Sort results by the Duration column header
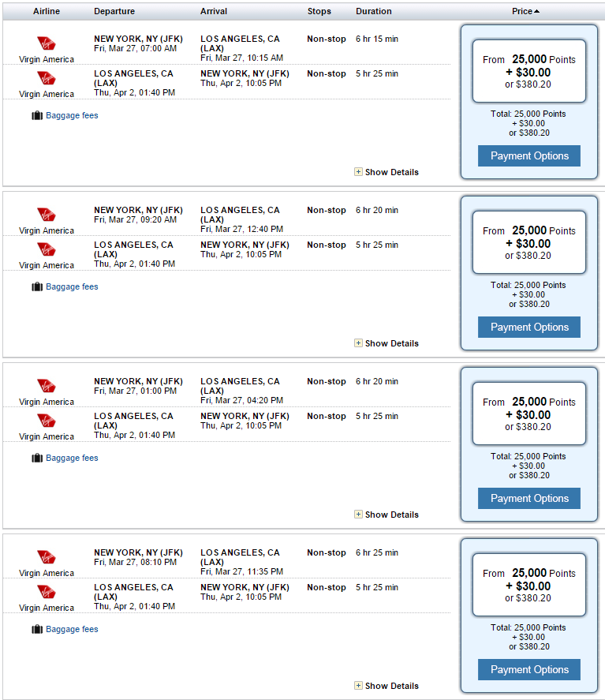Viewport: 605px width, 700px height. tap(373, 11)
